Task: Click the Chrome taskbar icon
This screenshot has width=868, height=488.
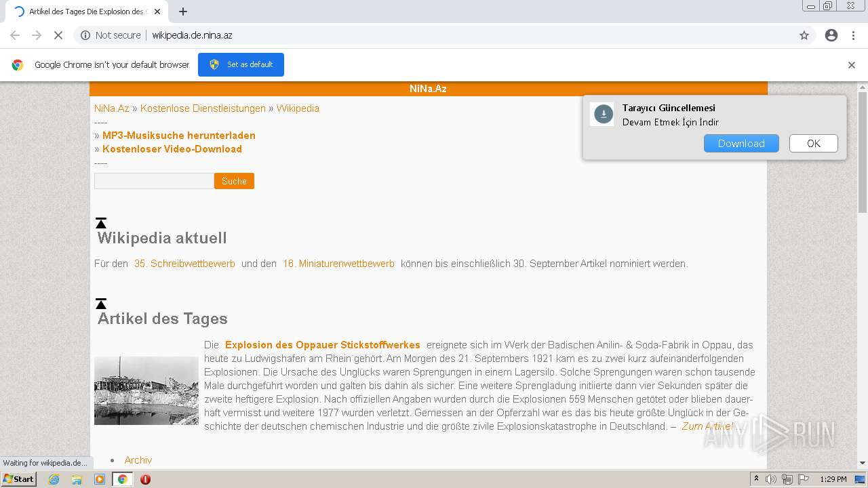Action: pos(123,479)
